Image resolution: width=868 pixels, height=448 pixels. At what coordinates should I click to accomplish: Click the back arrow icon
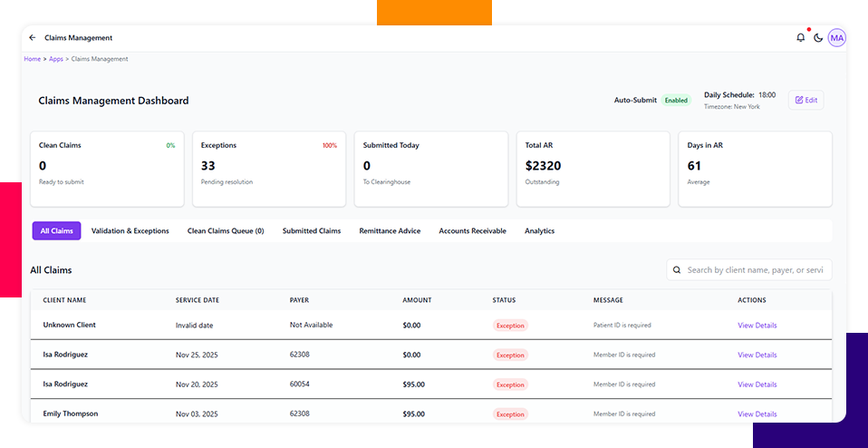point(33,38)
